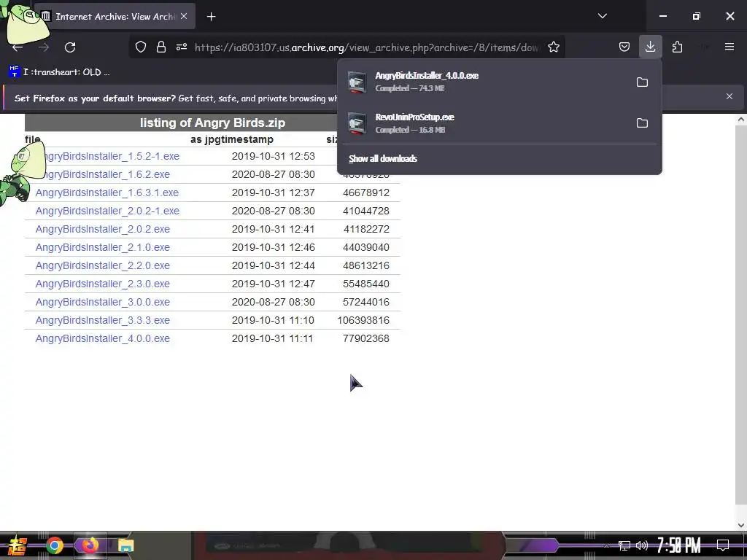Click the scrollbar up arrow
747x560 pixels.
tap(740, 120)
